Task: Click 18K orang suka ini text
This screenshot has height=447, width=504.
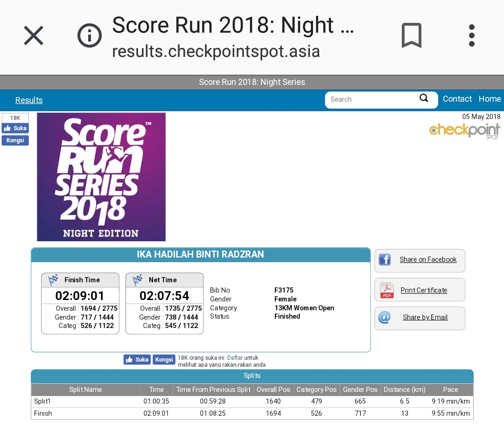Action: [x=202, y=358]
